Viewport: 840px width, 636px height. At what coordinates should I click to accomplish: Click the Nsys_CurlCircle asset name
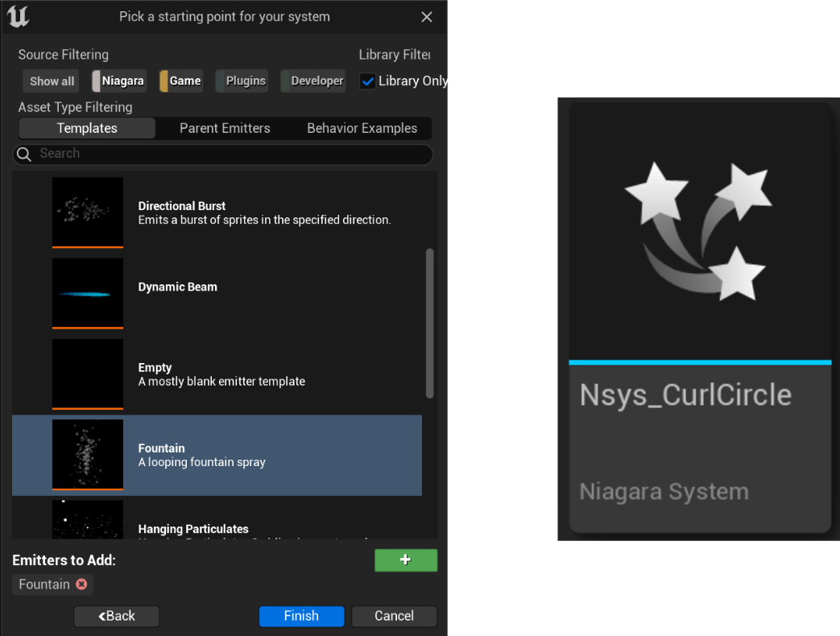pos(685,395)
